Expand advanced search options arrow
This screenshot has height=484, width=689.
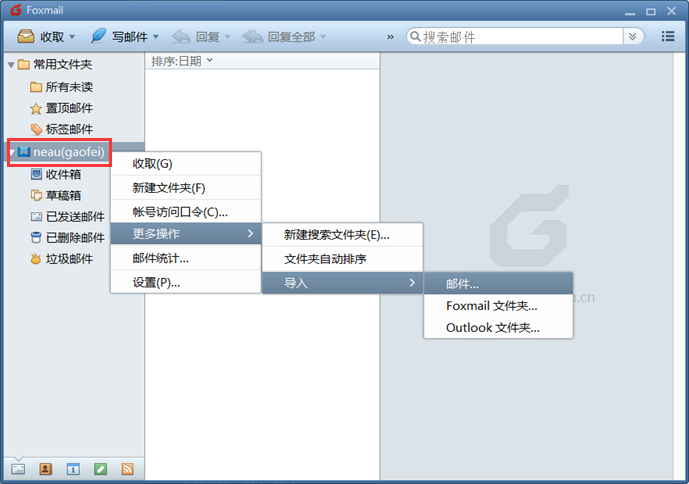click(x=632, y=36)
